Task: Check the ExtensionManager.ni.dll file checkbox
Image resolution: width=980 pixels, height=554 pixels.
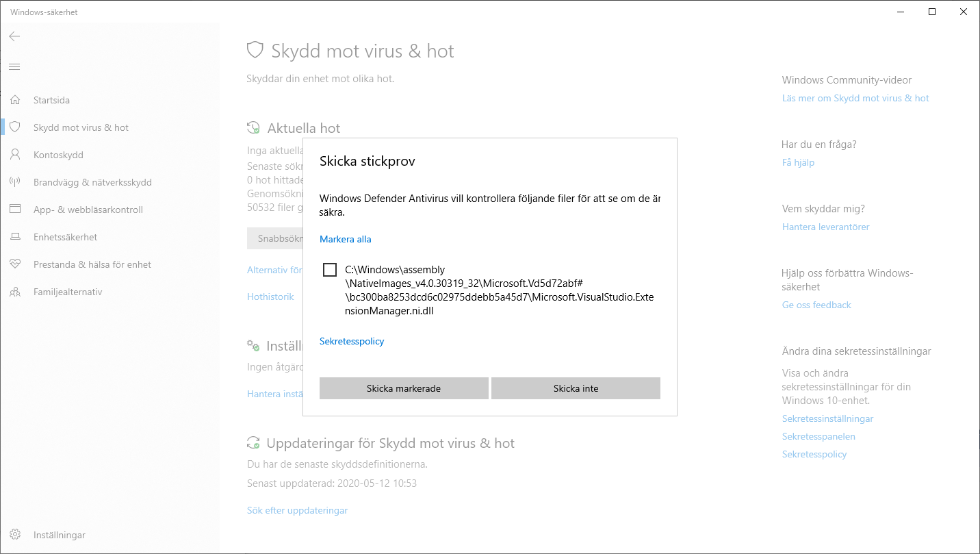Action: (x=330, y=270)
